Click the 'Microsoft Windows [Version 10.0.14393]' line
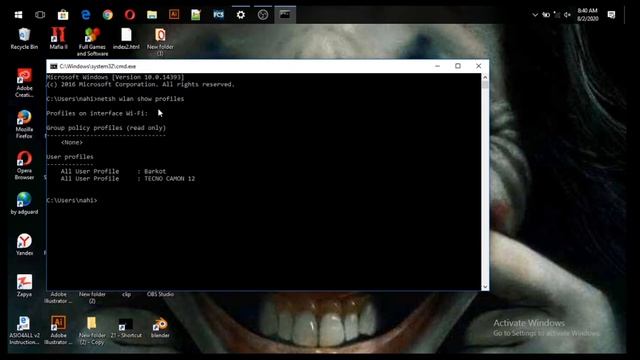Viewport: 640px width, 360px height. pyautogui.click(x=116, y=77)
